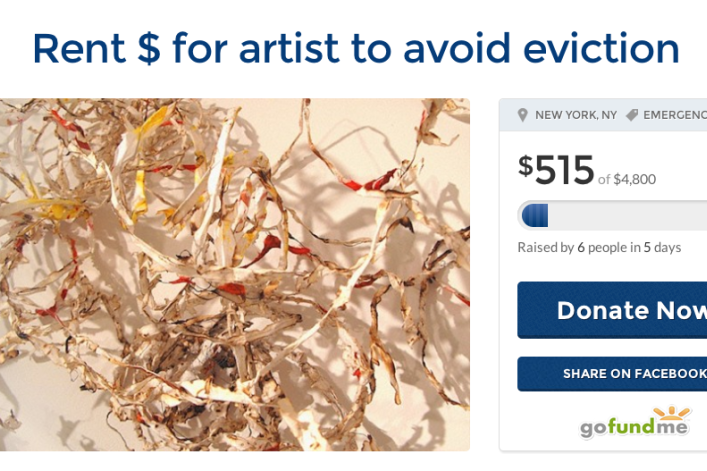Click the 'me' in gofundme logo
707x471 pixels.
click(x=670, y=426)
